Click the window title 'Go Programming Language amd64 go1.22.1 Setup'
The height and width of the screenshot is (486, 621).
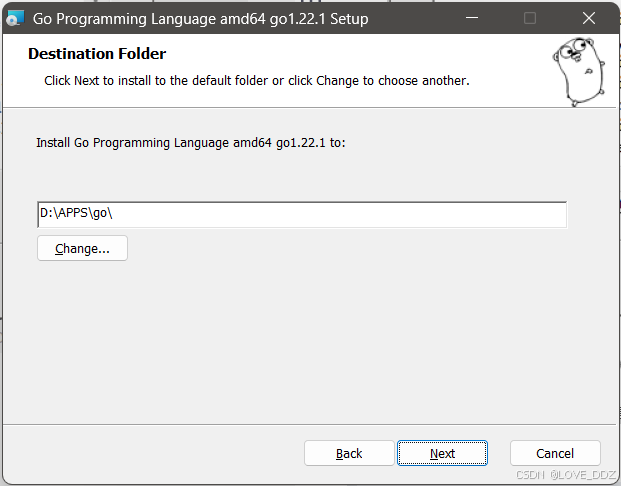pyautogui.click(x=200, y=19)
